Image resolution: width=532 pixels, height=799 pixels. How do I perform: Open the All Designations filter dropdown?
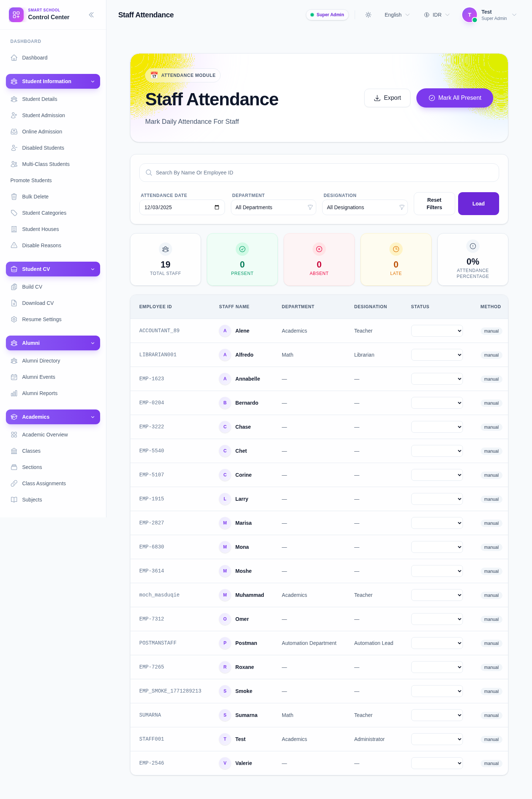(365, 207)
